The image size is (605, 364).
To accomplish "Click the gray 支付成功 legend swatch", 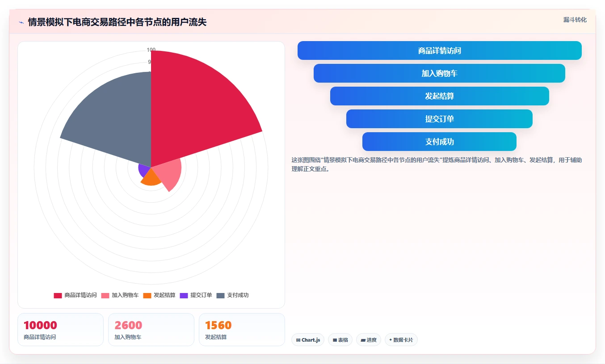I will point(220,296).
